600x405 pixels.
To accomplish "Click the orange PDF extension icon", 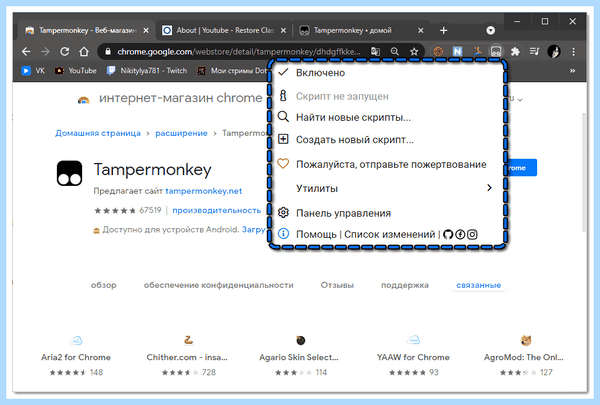I will tap(477, 51).
